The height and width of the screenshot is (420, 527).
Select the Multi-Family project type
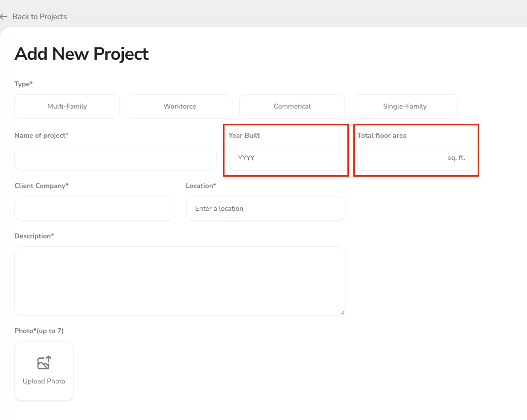(x=67, y=107)
